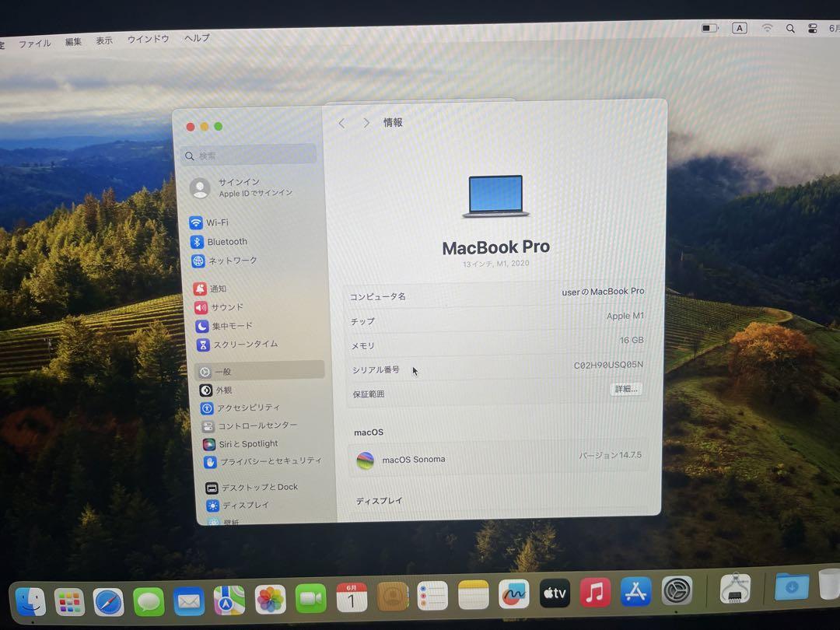Click serial number C02H90USQ05N
840x630 pixels.
point(608,365)
